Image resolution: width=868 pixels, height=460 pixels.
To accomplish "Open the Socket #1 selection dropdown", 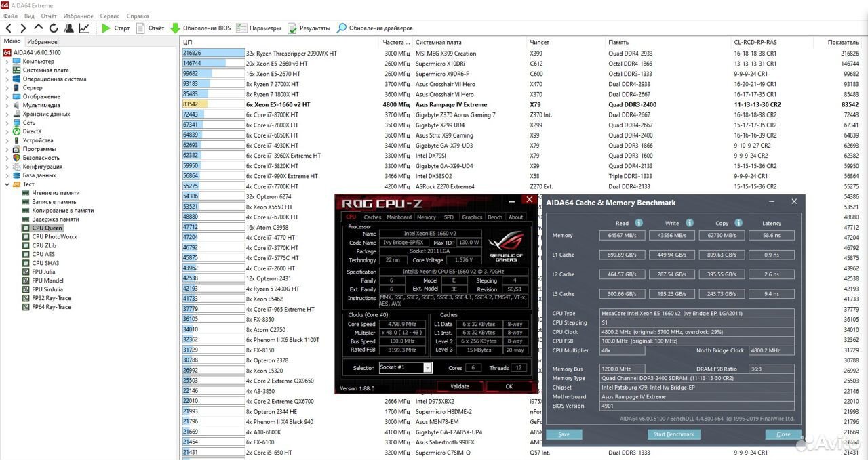I will coord(406,367).
